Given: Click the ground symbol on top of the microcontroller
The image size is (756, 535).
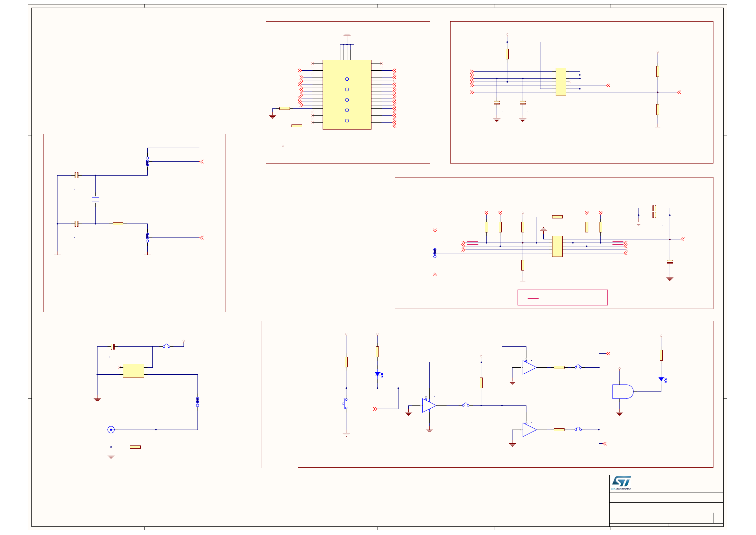Looking at the screenshot, I should click(x=347, y=35).
